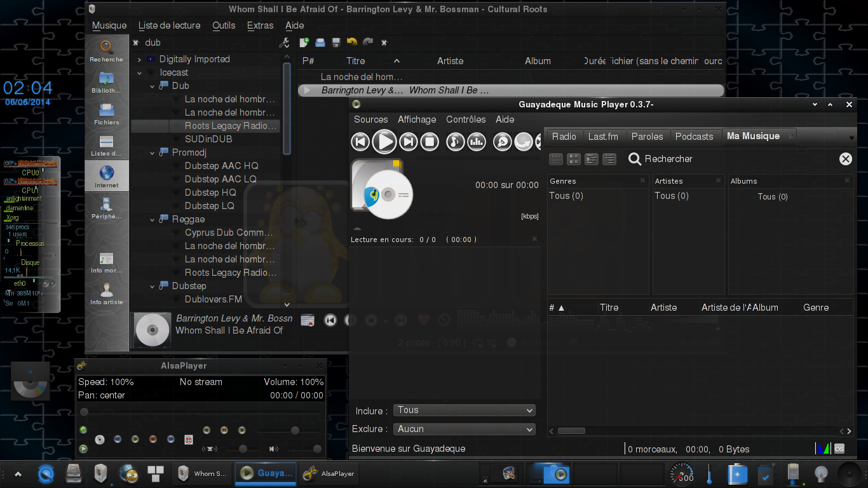Click the Rechercher search field
868x488 pixels.
click(731, 159)
